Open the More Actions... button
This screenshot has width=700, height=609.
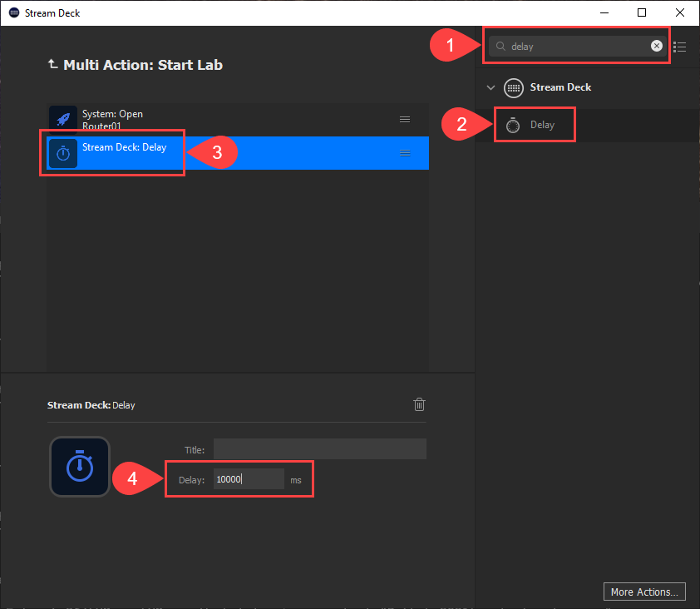click(x=644, y=592)
